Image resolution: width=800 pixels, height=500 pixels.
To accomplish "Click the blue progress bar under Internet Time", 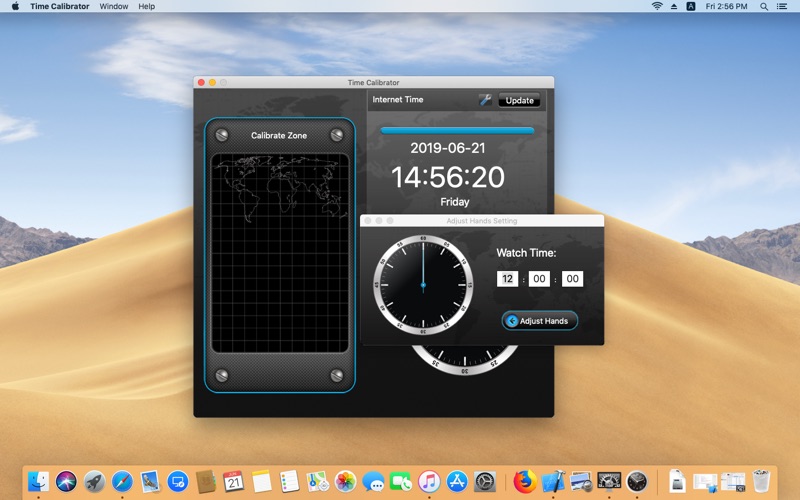I will pyautogui.click(x=457, y=131).
